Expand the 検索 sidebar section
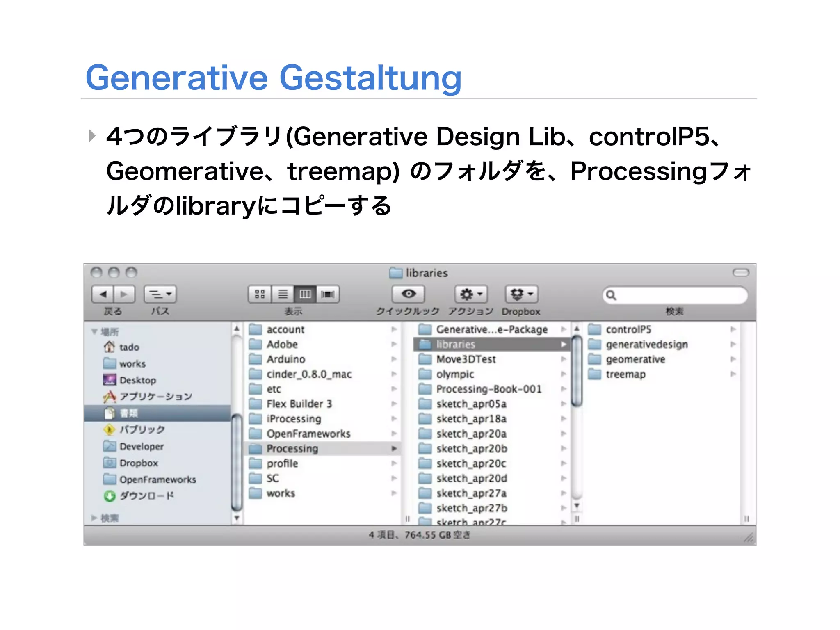Image resolution: width=840 pixels, height=630 pixels. [x=94, y=518]
